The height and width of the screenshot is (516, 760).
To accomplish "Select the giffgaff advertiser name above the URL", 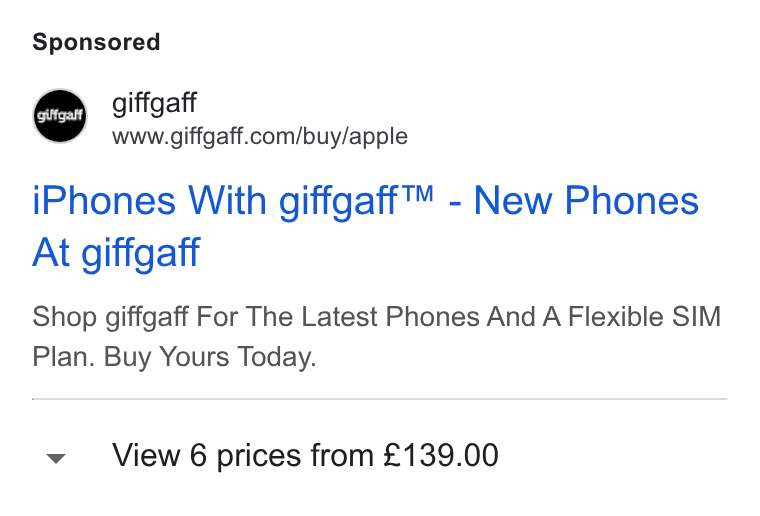I will click(x=154, y=103).
